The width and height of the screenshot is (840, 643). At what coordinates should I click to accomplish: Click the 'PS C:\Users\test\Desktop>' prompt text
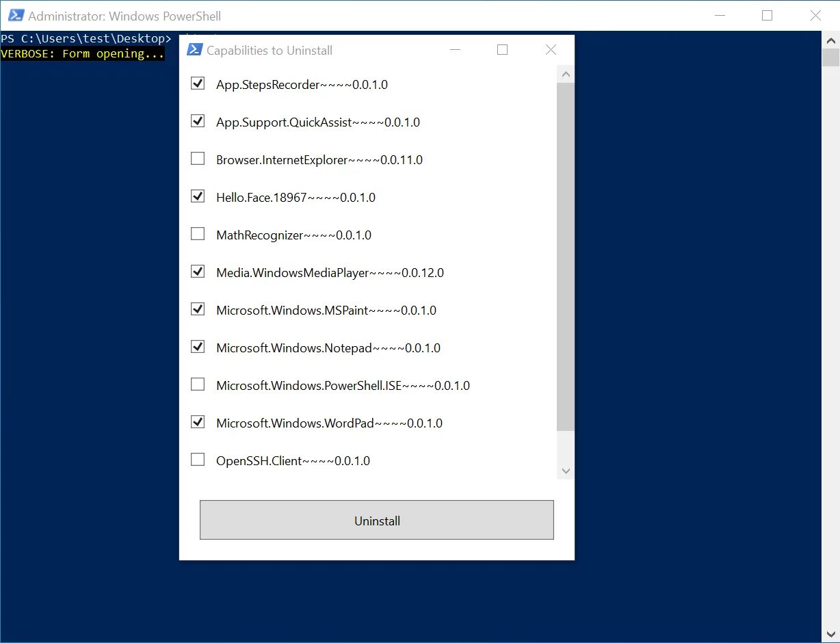tap(86, 38)
